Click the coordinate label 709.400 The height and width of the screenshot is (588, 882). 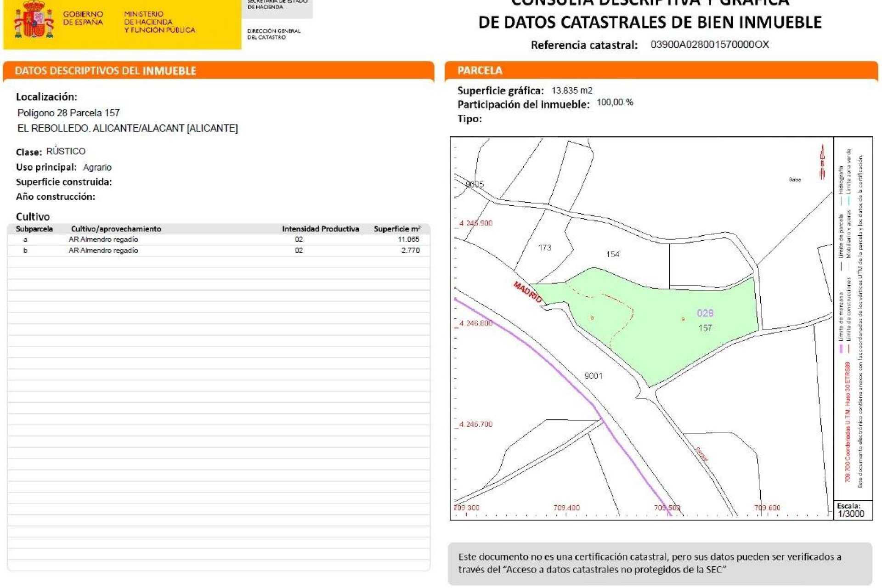tap(566, 508)
